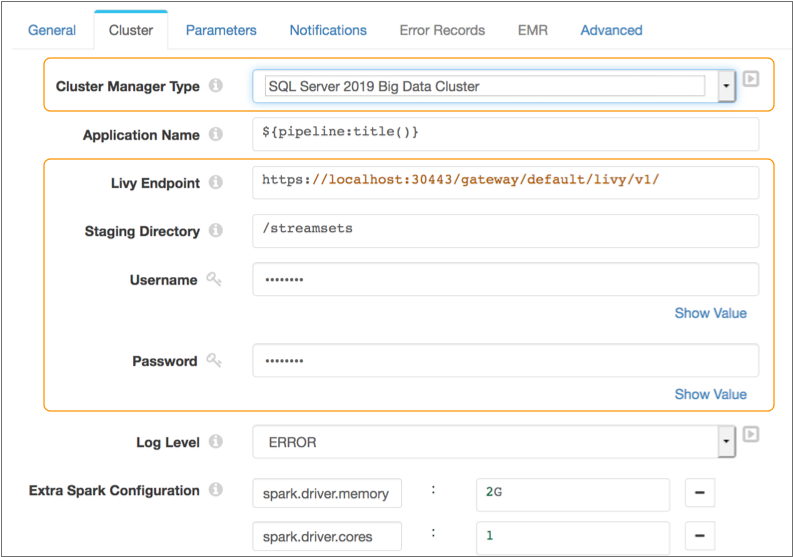The image size is (793, 557).
Task: Show info tooltip for Staging Directory
Action: point(216,230)
